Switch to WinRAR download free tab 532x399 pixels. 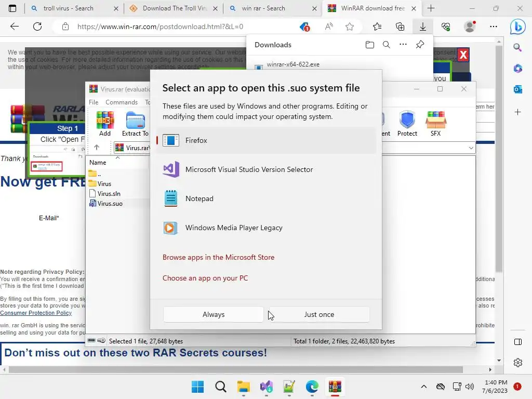373,8
